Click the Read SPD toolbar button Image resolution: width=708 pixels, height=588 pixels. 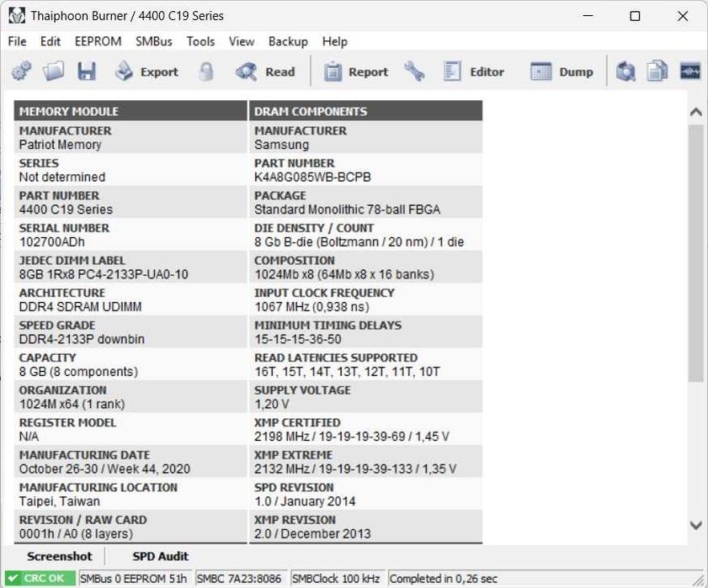click(265, 72)
